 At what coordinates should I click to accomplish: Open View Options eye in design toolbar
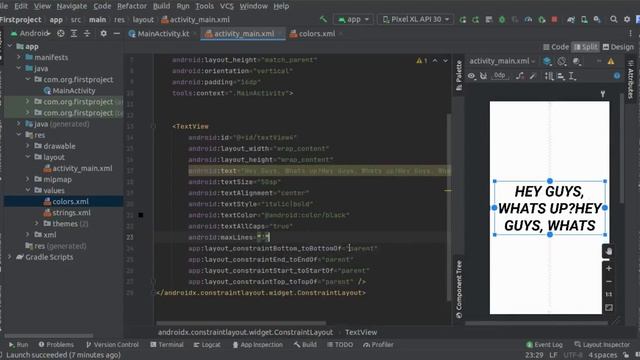pos(471,76)
